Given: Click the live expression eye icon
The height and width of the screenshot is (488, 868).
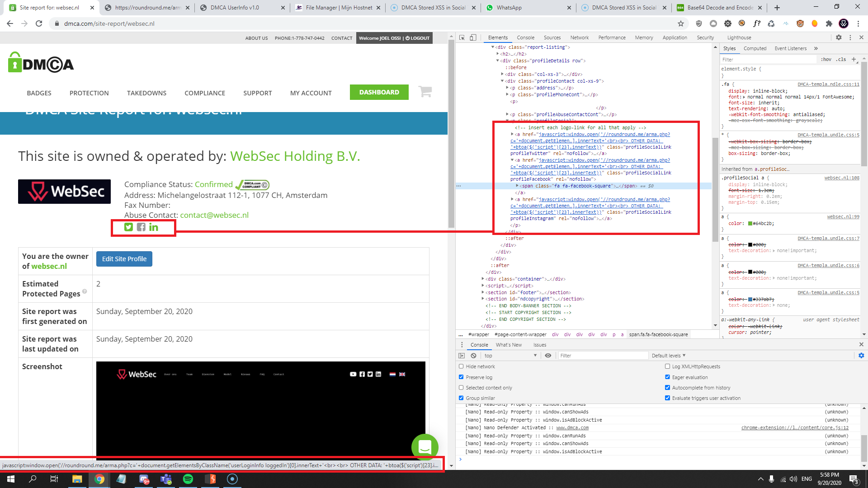Looking at the screenshot, I should click(548, 356).
